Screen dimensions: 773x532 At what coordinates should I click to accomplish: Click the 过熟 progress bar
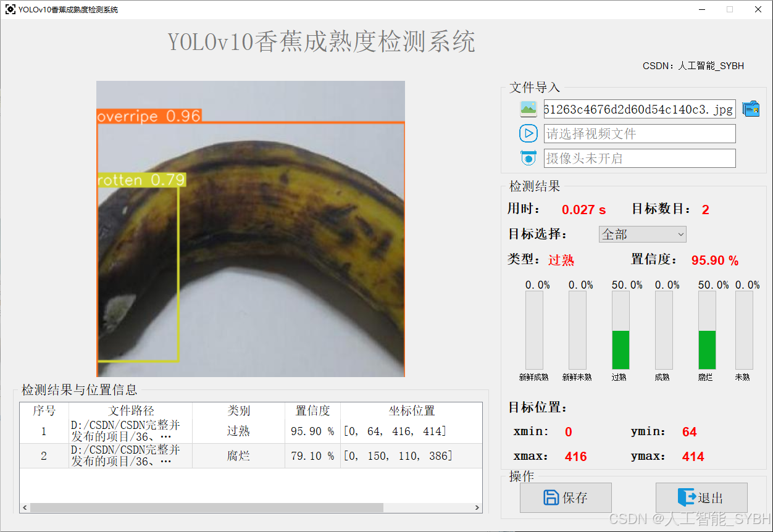click(x=620, y=330)
